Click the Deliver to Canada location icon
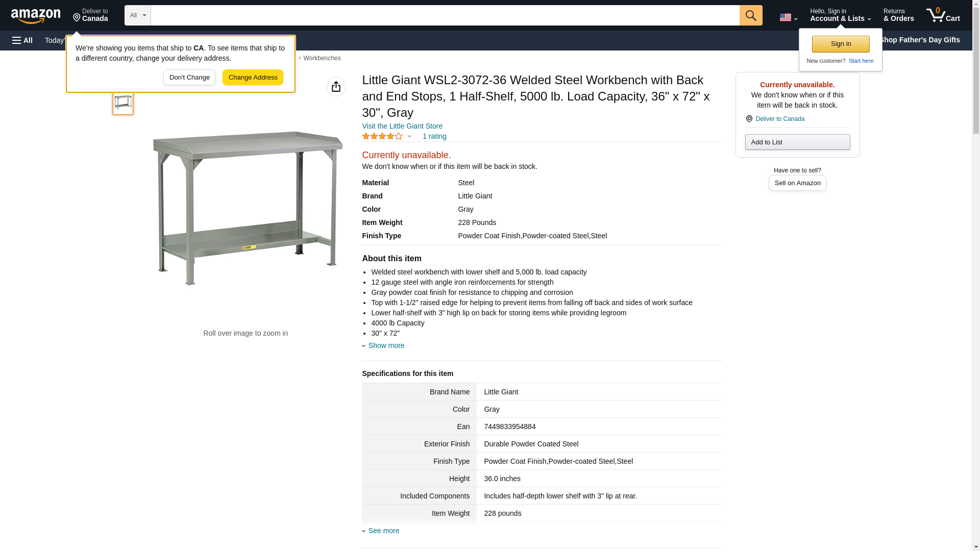 click(749, 119)
